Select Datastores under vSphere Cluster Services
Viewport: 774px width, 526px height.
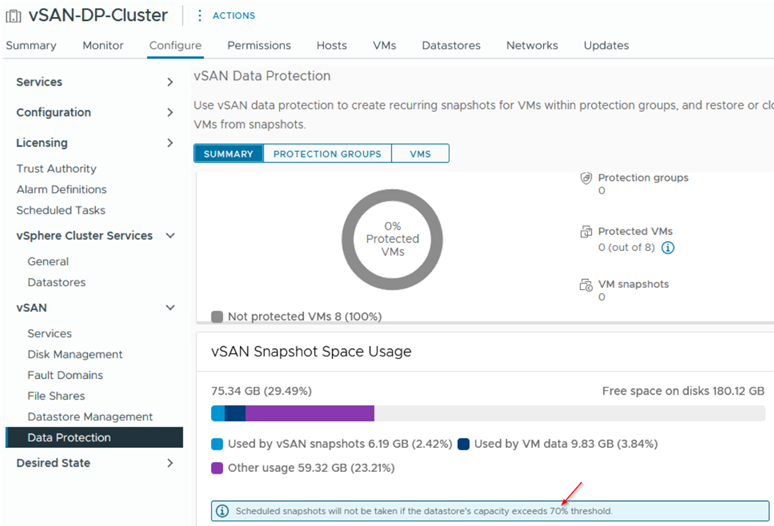coord(56,282)
